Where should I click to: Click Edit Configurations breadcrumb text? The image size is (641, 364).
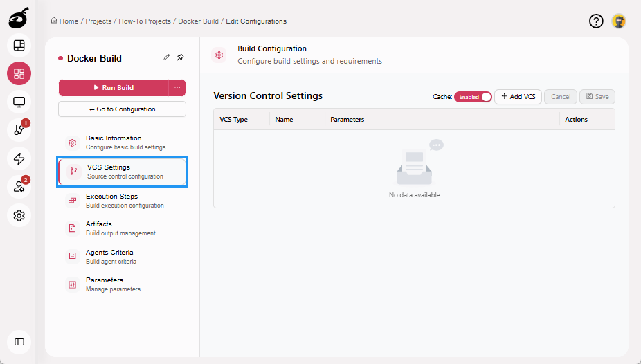pyautogui.click(x=256, y=21)
